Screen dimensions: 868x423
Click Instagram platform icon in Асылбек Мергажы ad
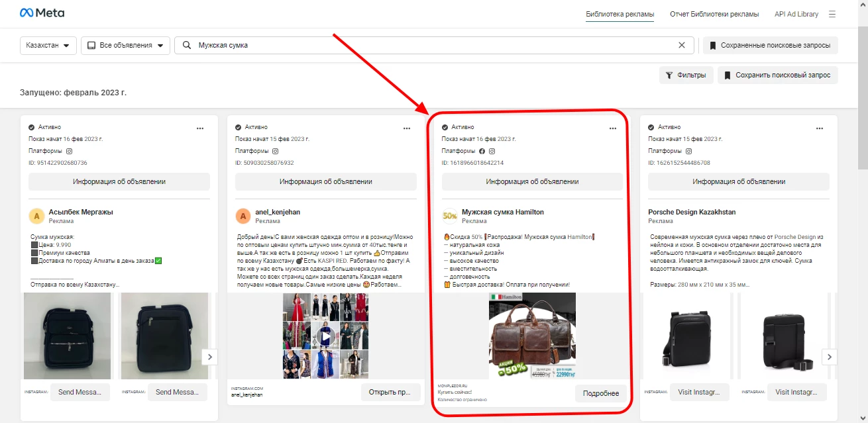tap(69, 151)
